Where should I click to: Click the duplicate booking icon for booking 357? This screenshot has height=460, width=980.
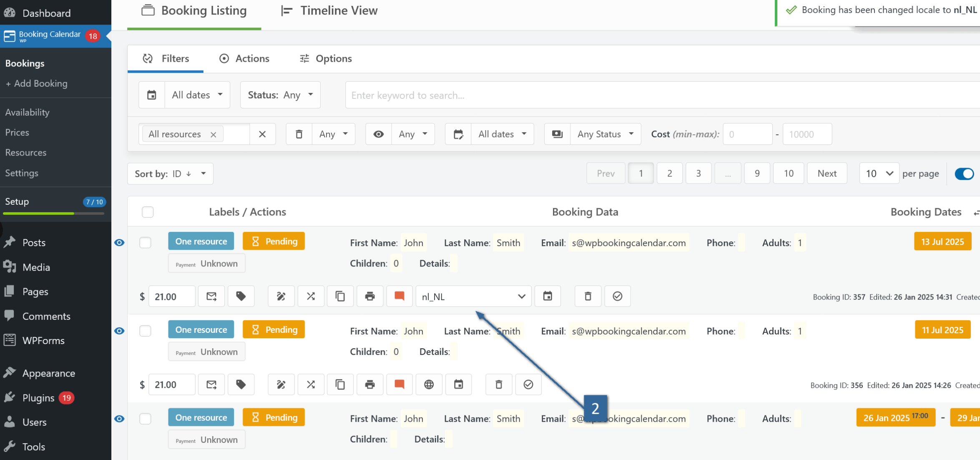click(340, 297)
